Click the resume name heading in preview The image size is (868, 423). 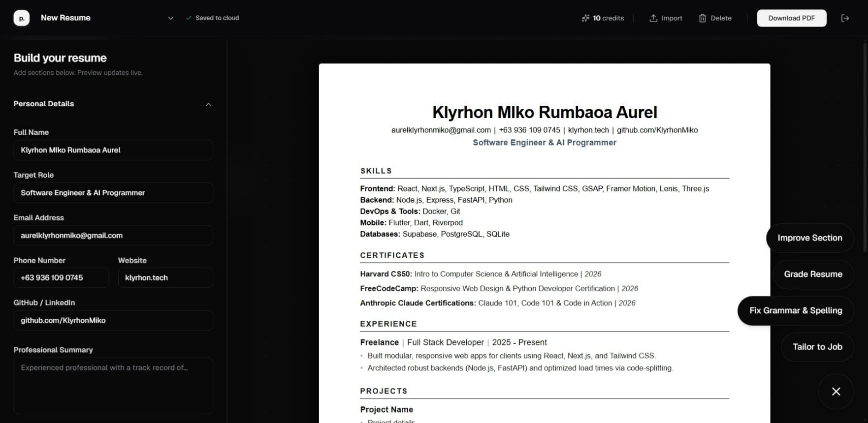point(545,112)
